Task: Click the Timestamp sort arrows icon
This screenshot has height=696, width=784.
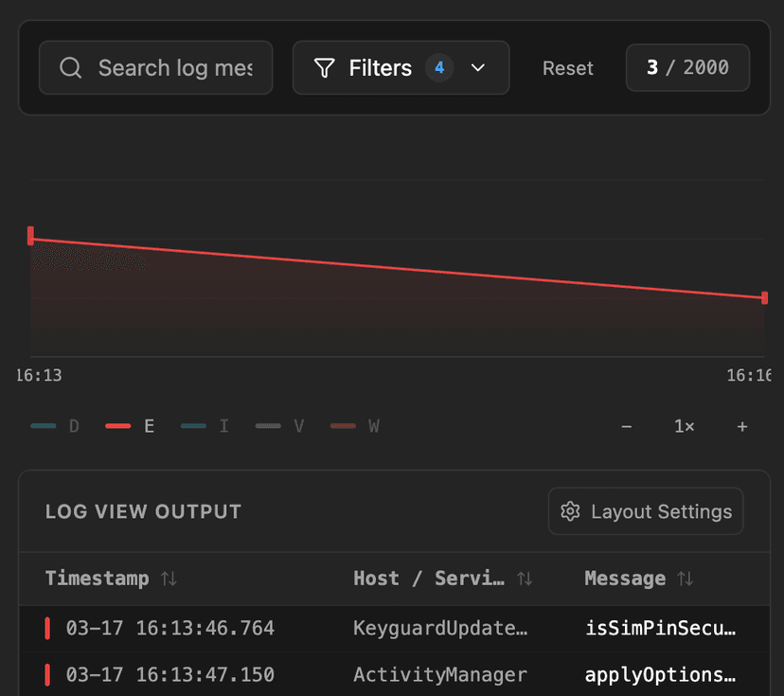Action: point(169,579)
